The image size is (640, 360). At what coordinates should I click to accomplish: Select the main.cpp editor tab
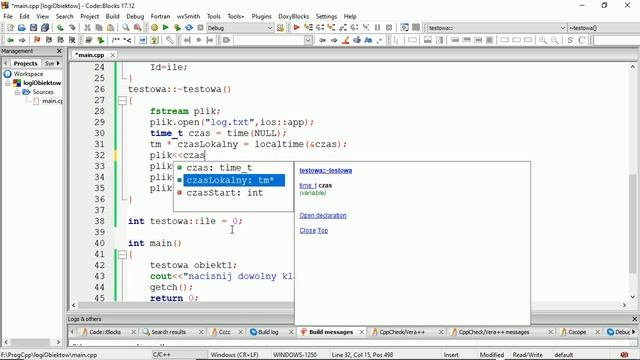pyautogui.click(x=90, y=55)
